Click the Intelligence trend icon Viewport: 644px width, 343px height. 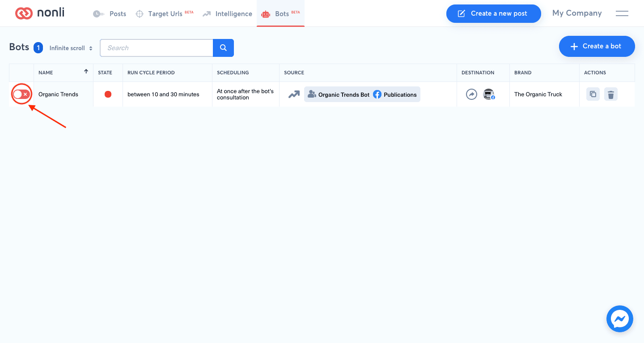click(207, 14)
